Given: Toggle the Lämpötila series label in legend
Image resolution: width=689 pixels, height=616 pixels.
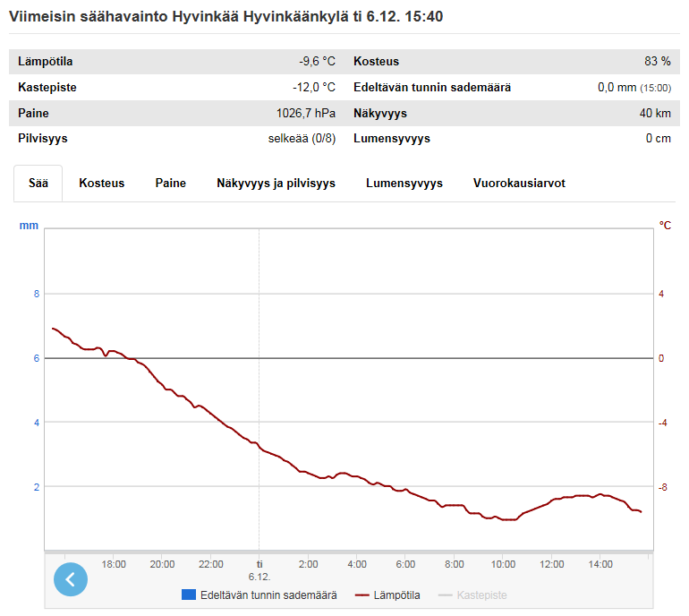Looking at the screenshot, I should pyautogui.click(x=396, y=595).
